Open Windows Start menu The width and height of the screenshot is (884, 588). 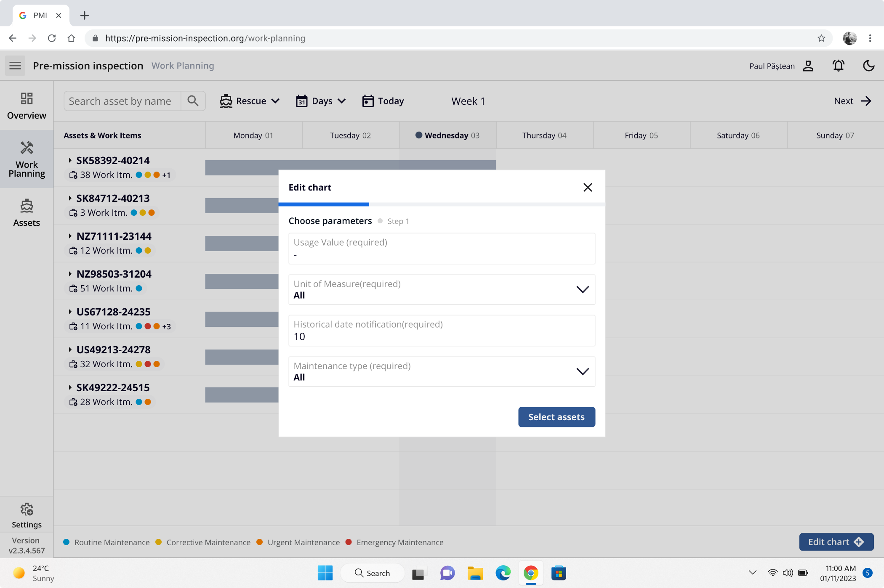325,573
